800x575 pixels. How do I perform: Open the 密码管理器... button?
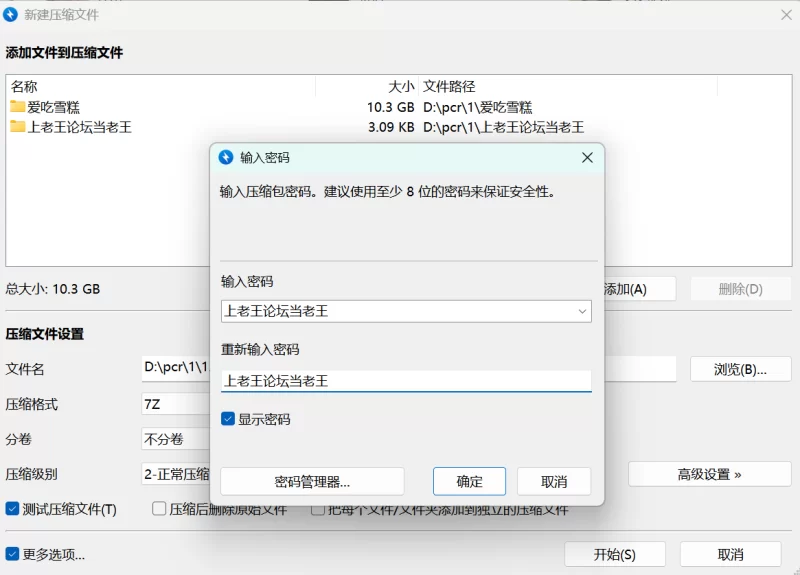tap(312, 481)
